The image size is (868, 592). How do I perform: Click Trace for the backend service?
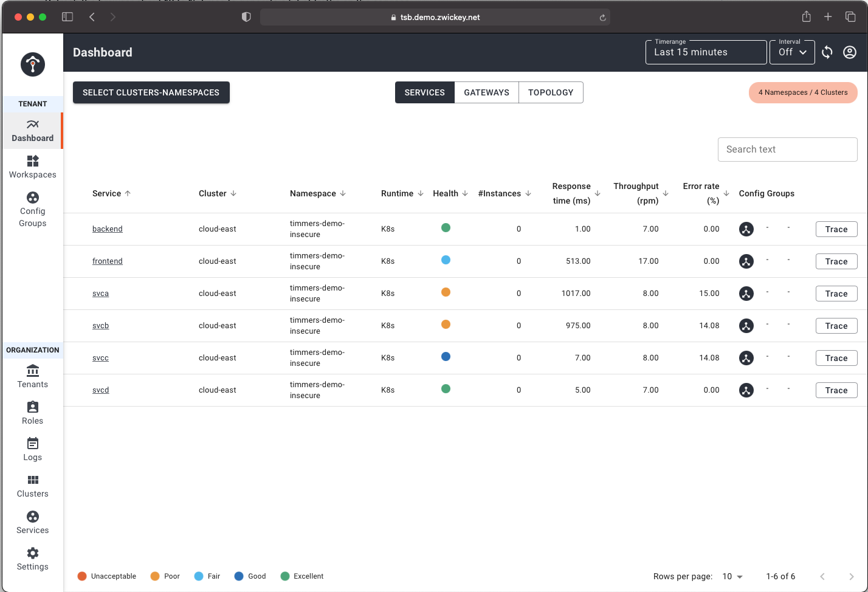pyautogui.click(x=836, y=229)
